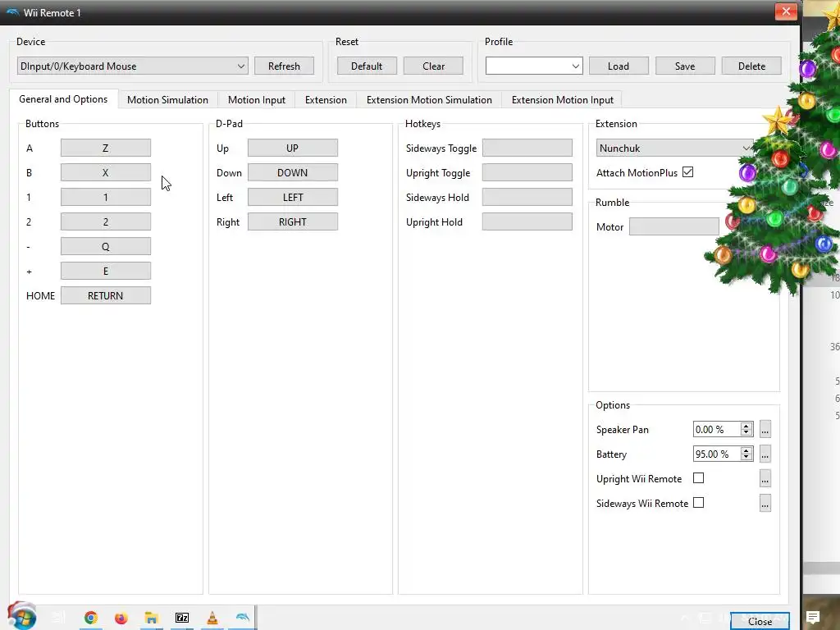840x630 pixels.
Task: Open VLC media player from the taskbar
Action: pyautogui.click(x=212, y=618)
